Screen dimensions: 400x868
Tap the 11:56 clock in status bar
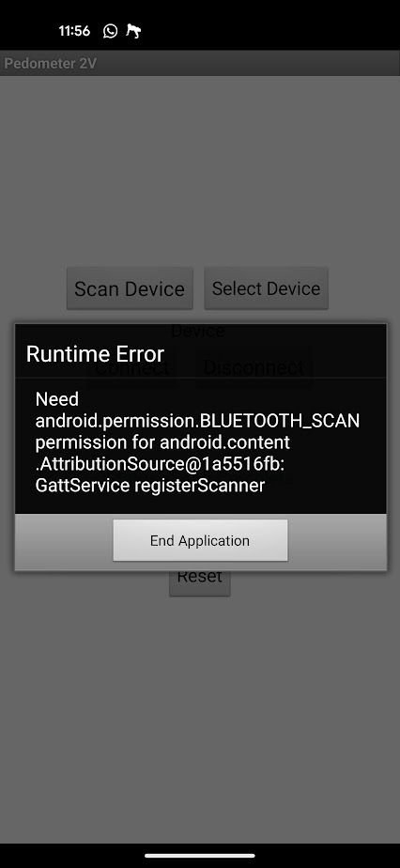[x=75, y=31]
